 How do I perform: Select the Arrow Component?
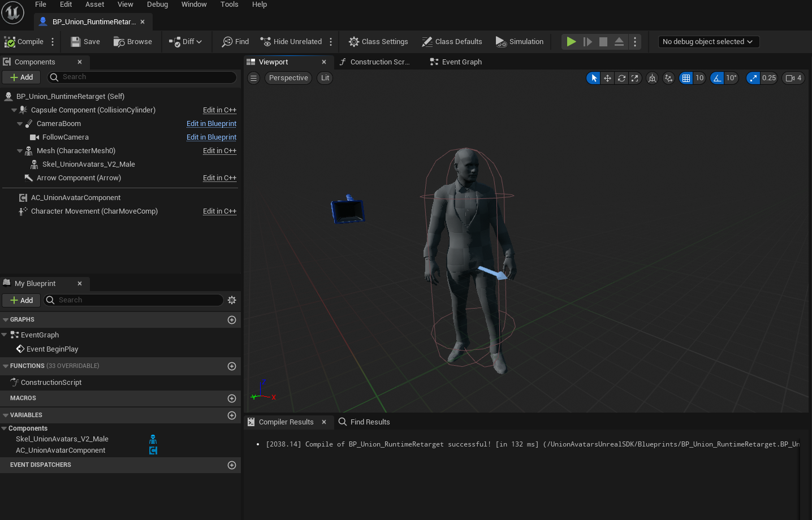point(79,178)
